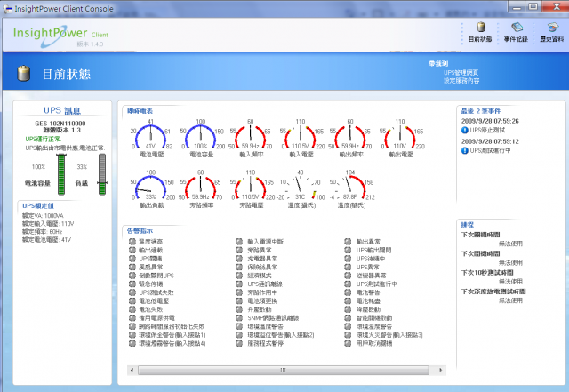Click the 充電器異常 alarm indicator light
The image size is (569, 392).
tap(239, 259)
